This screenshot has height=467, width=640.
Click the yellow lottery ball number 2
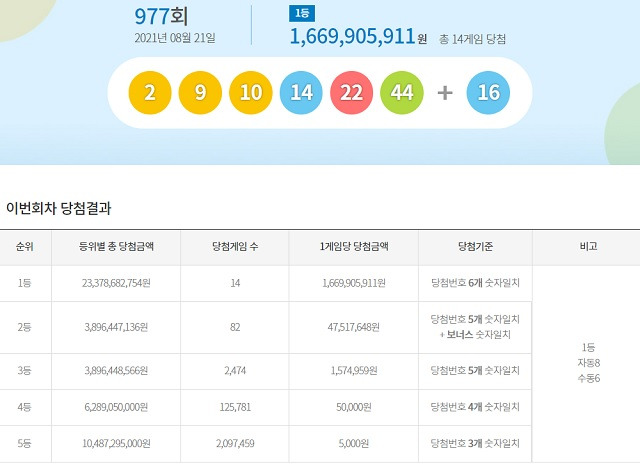tap(150, 93)
